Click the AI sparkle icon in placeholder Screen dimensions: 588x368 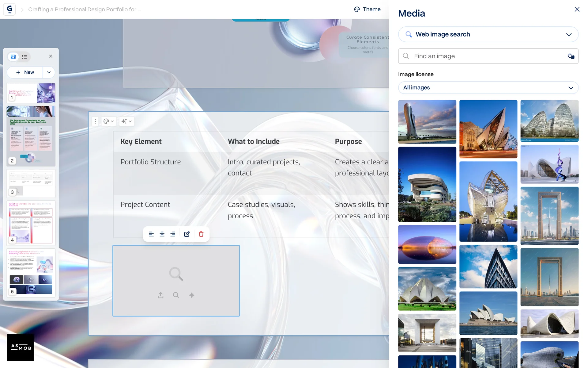[x=192, y=295]
